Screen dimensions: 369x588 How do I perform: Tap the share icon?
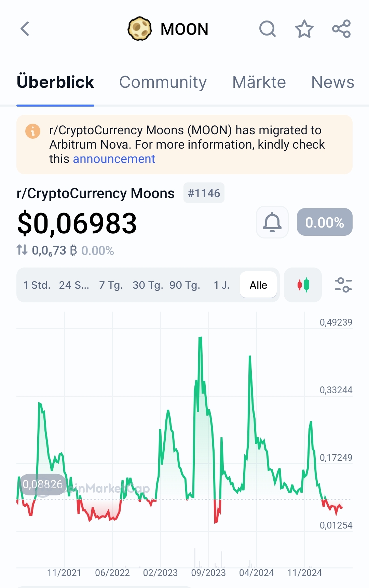(x=341, y=29)
